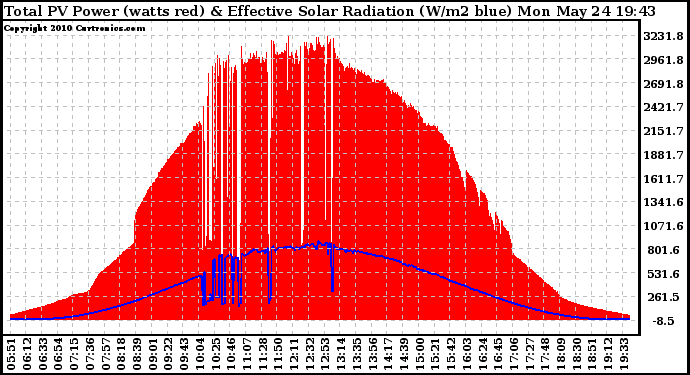Click the 15:21 time label
The height and width of the screenshot is (375, 690).
click(x=435, y=354)
